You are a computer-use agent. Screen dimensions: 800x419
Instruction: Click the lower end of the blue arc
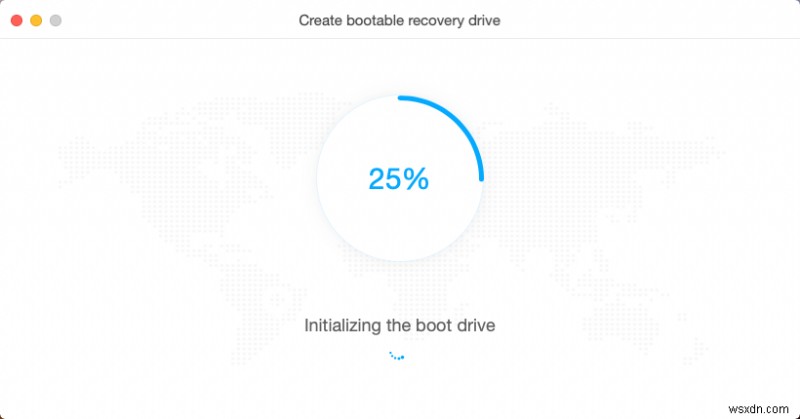pyautogui.click(x=481, y=178)
